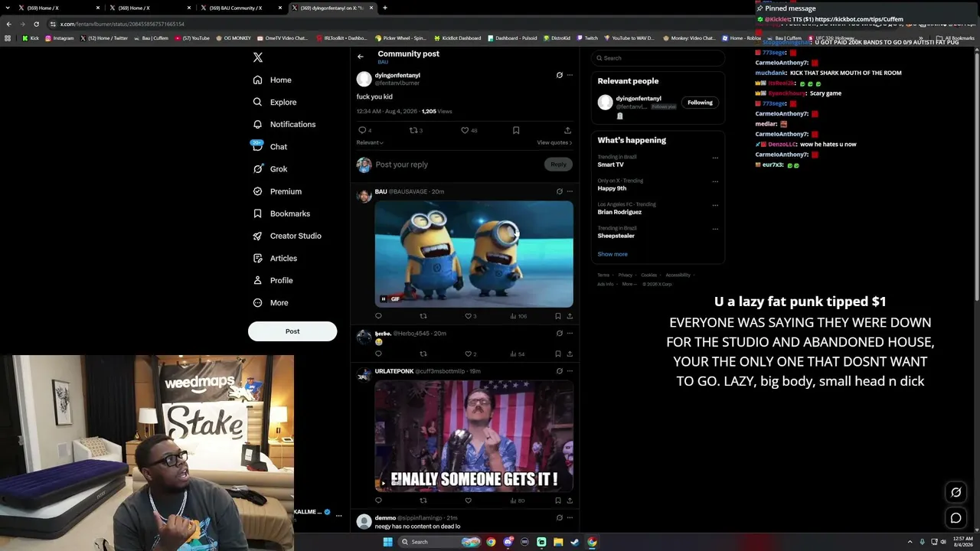Pause the minions GIF
The height and width of the screenshot is (551, 980).
click(384, 298)
